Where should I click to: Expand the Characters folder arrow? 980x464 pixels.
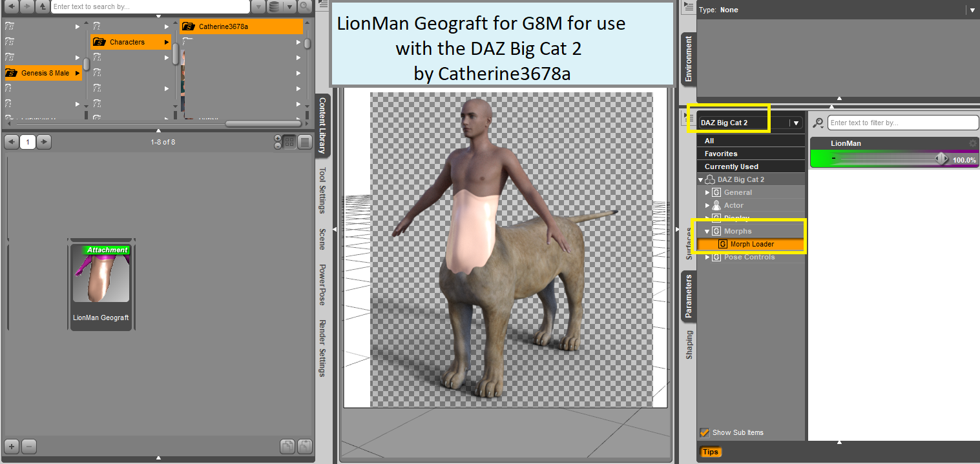167,42
